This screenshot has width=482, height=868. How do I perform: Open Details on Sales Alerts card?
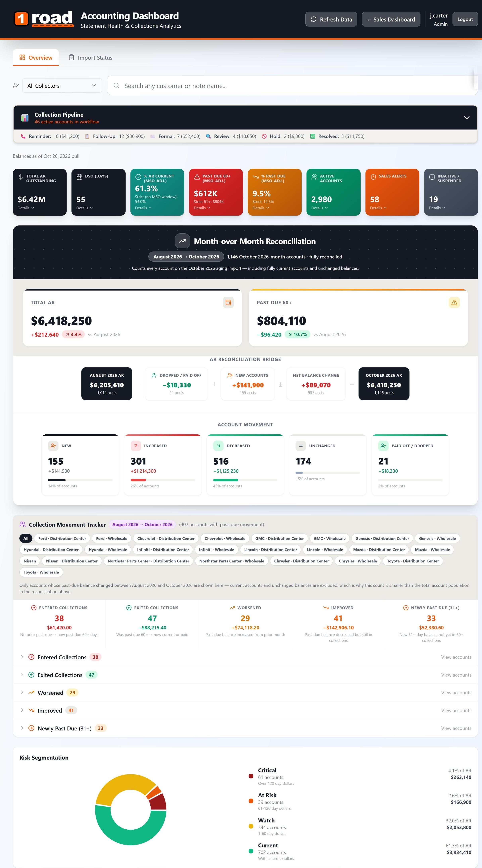point(378,208)
